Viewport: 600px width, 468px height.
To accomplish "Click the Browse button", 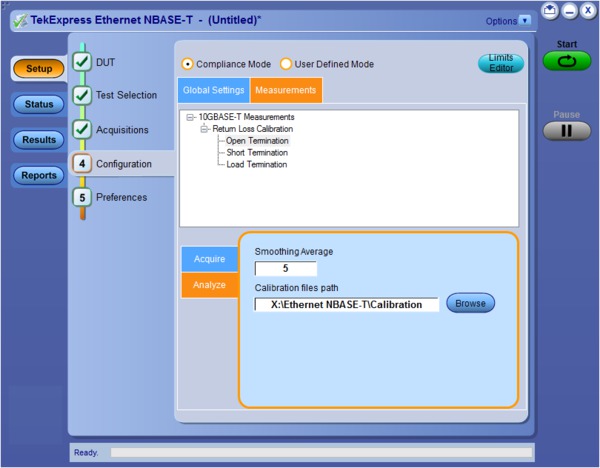I will 470,303.
